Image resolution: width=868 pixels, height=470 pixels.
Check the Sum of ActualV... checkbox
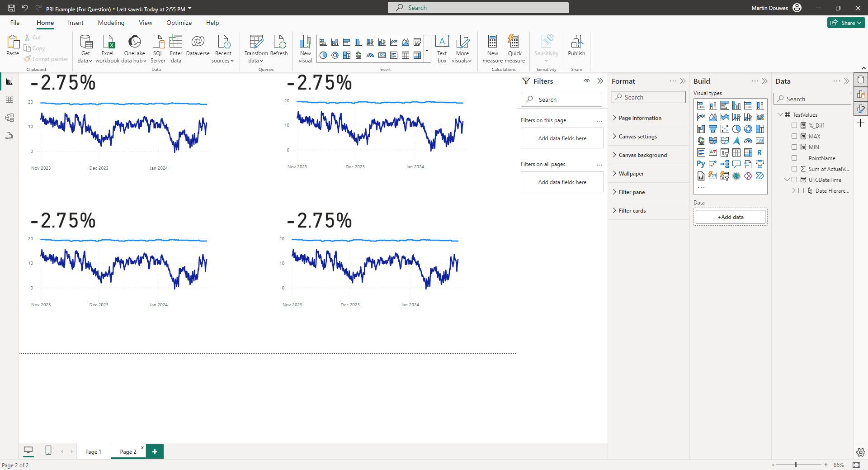click(794, 169)
